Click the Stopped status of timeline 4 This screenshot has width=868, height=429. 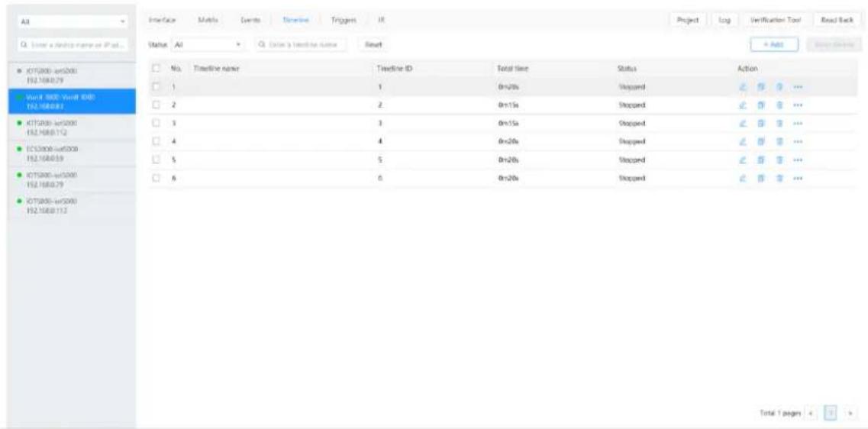tap(631, 142)
